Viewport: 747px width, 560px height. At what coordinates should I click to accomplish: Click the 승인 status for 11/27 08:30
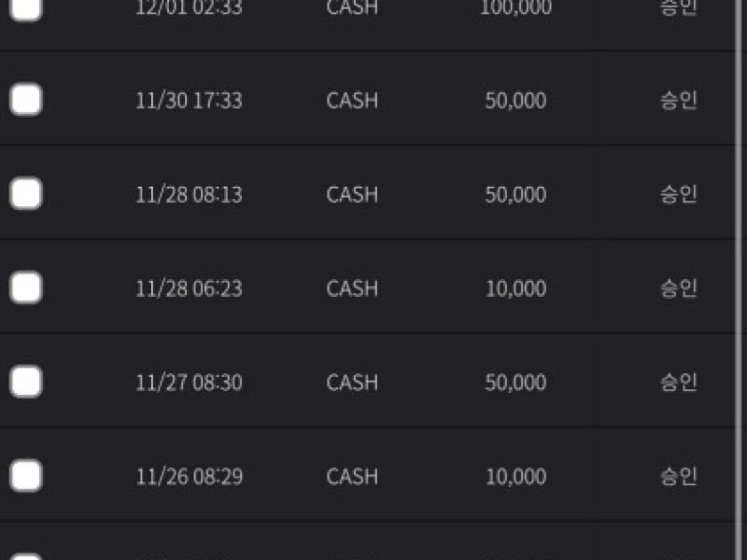click(678, 383)
